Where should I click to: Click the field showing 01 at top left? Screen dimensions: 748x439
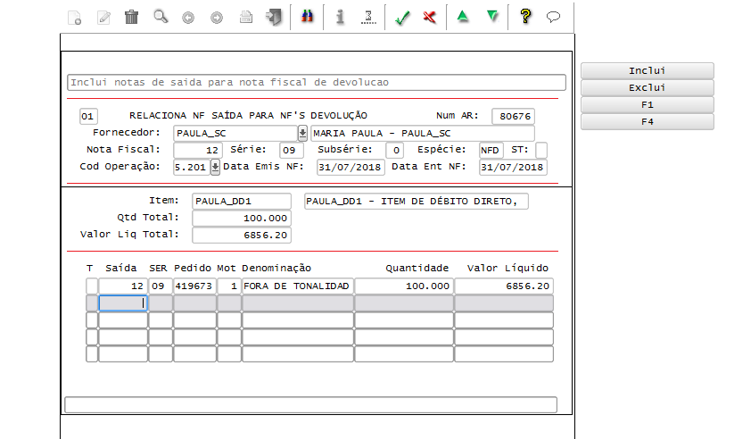coord(88,116)
